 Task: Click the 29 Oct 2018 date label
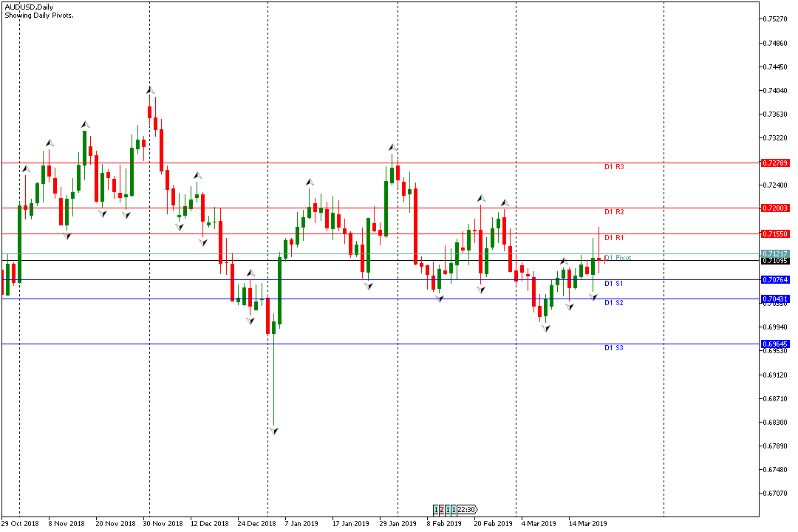click(x=21, y=523)
